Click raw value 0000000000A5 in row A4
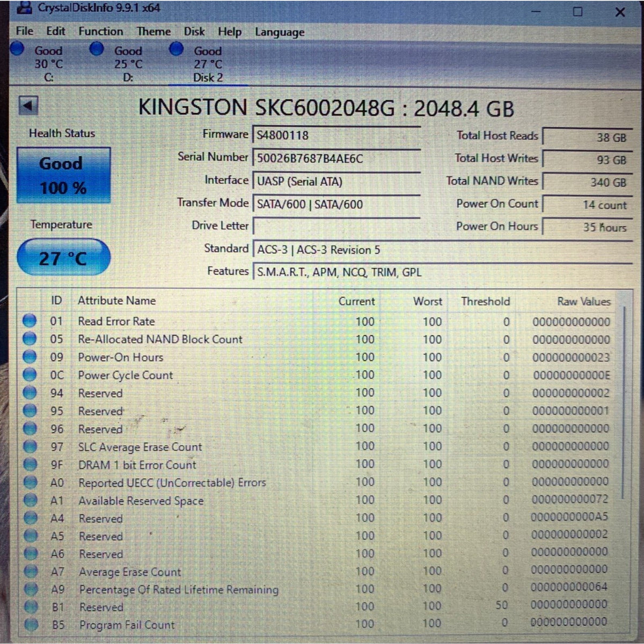Screen dimensions: 644x644 569,517
